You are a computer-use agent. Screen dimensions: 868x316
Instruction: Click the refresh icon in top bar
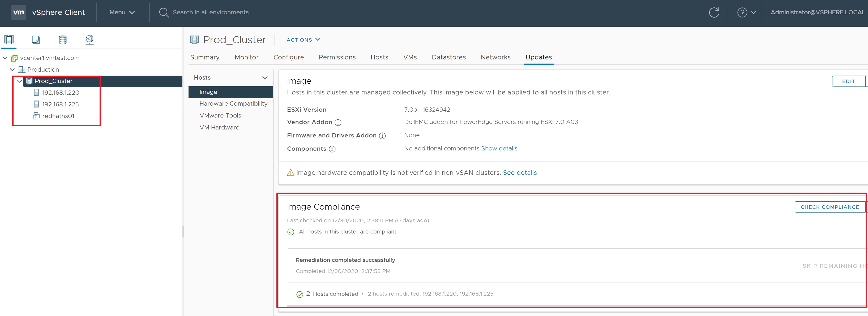click(714, 12)
